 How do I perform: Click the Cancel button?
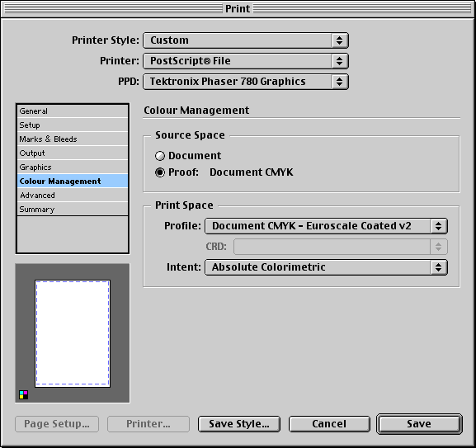click(329, 424)
